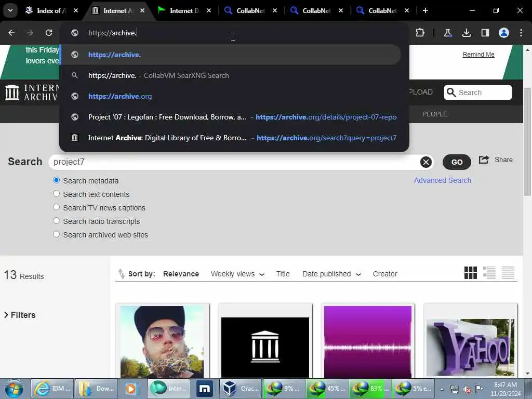
Task: Click the address bar URL text
Action: (112, 33)
